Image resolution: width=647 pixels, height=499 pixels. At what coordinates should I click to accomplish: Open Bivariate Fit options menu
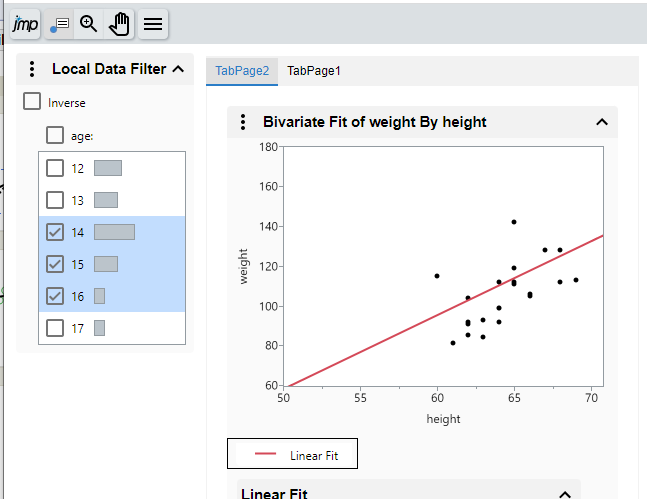coord(243,122)
